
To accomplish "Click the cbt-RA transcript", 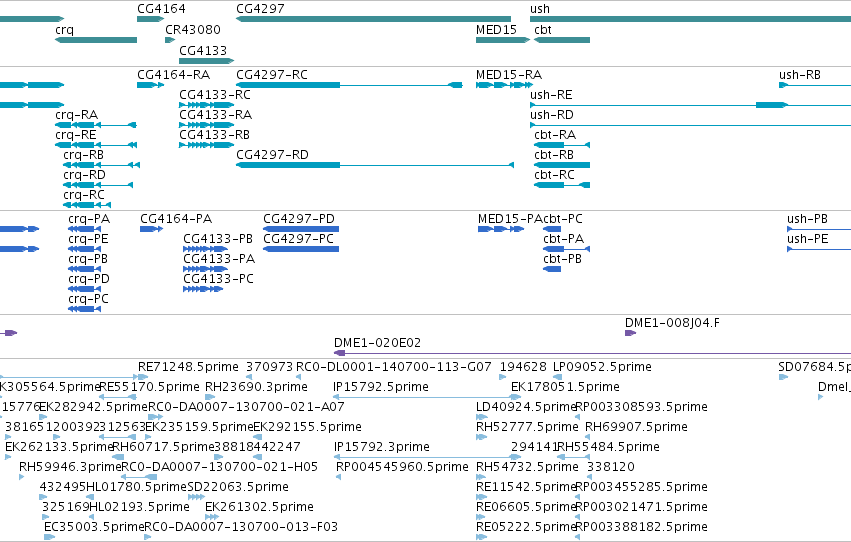I will 562,145.
